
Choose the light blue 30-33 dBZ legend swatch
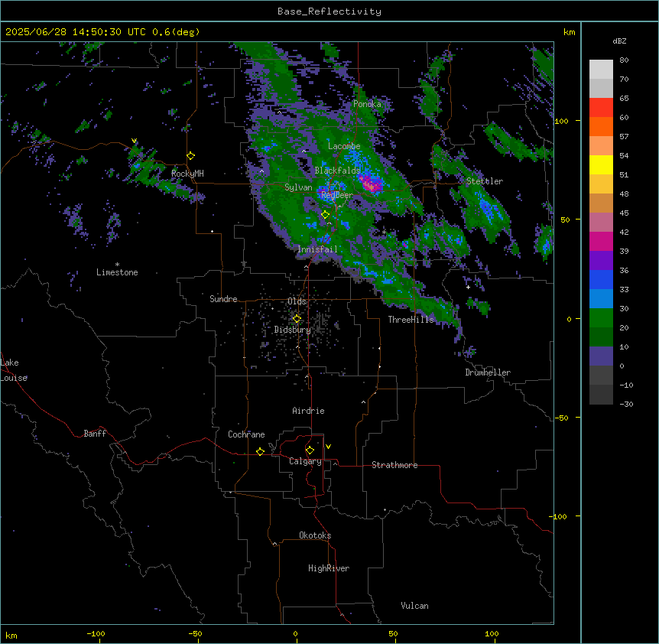pyautogui.click(x=601, y=299)
